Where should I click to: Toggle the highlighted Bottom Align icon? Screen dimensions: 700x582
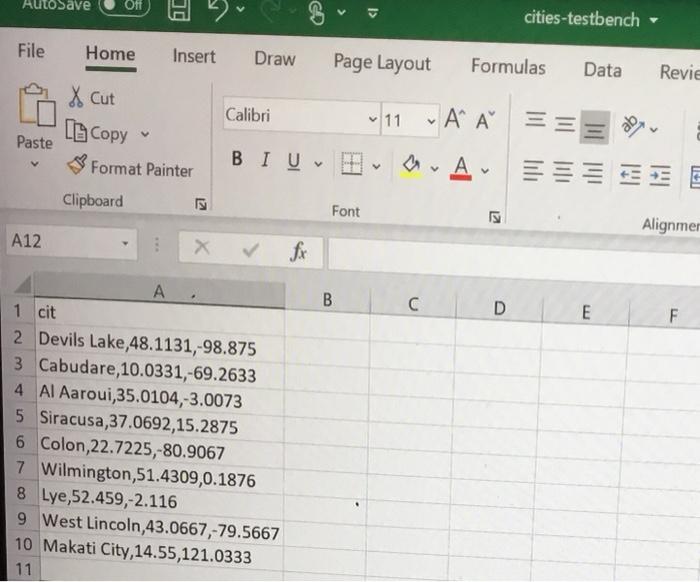tap(594, 127)
